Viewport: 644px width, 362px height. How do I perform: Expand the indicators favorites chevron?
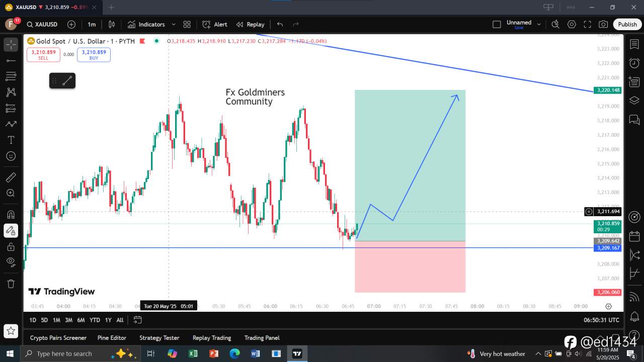[174, 24]
